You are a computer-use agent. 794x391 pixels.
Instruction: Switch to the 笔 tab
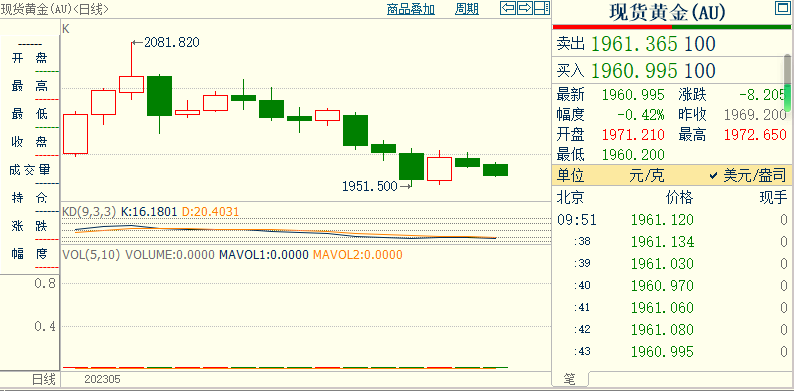(570, 378)
